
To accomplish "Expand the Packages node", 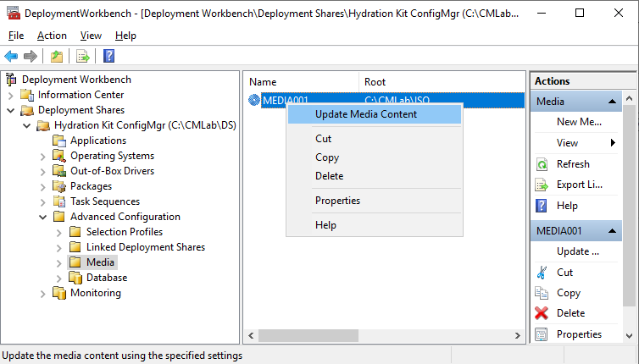I will click(42, 187).
